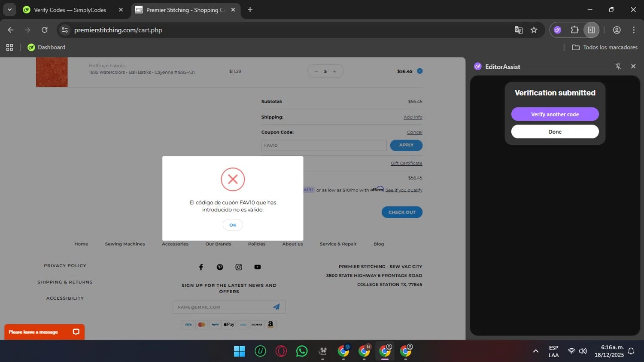644x362 pixels.
Task: Focus the coupon code field containing FAV10
Action: coord(324,146)
